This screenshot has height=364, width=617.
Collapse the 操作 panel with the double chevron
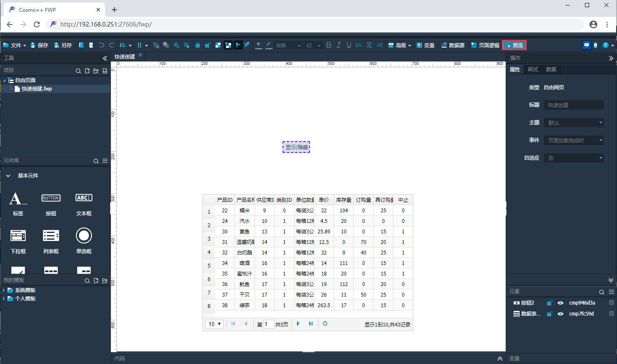click(611, 58)
